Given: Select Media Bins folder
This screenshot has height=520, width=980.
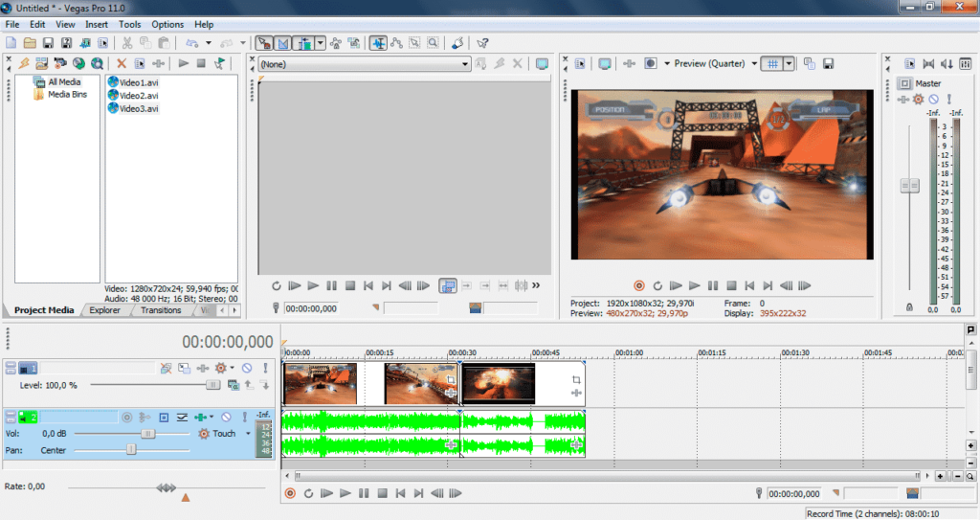Looking at the screenshot, I should [x=68, y=95].
